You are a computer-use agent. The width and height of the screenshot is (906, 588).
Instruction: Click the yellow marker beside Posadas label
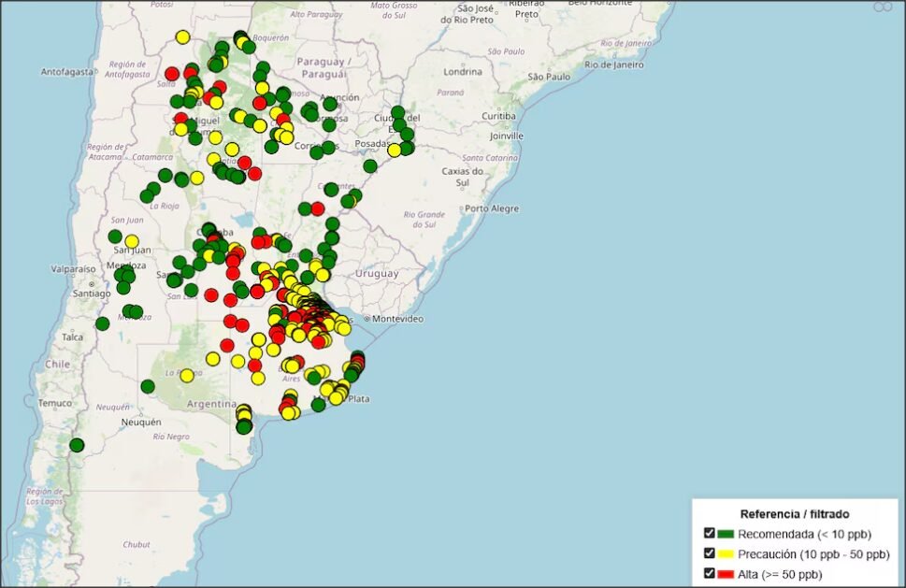click(x=395, y=150)
